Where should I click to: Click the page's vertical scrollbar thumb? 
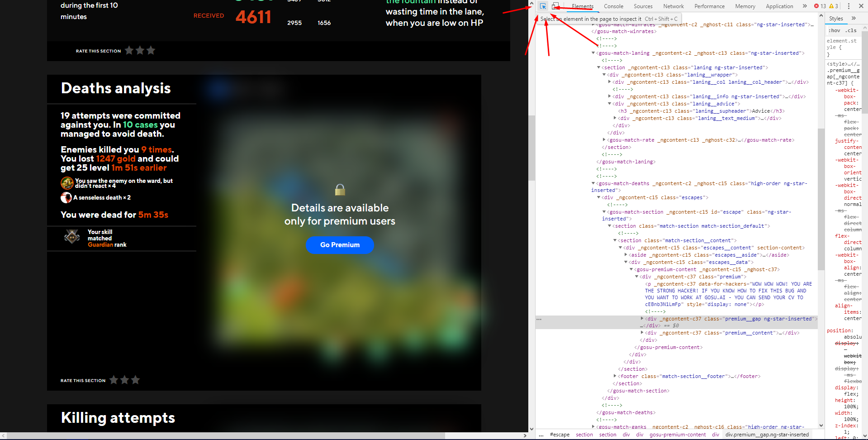point(531,148)
